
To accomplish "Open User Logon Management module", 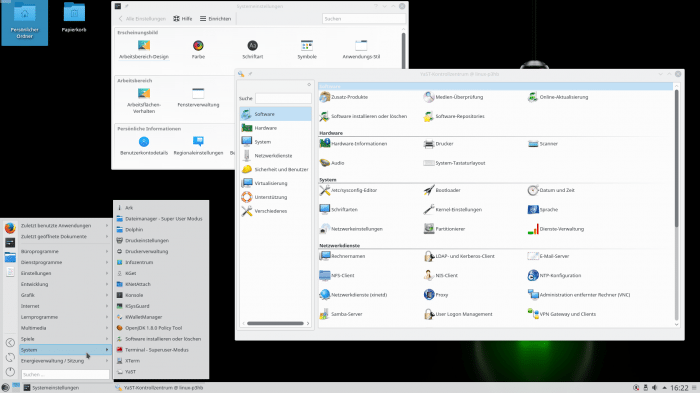I will coord(458,314).
